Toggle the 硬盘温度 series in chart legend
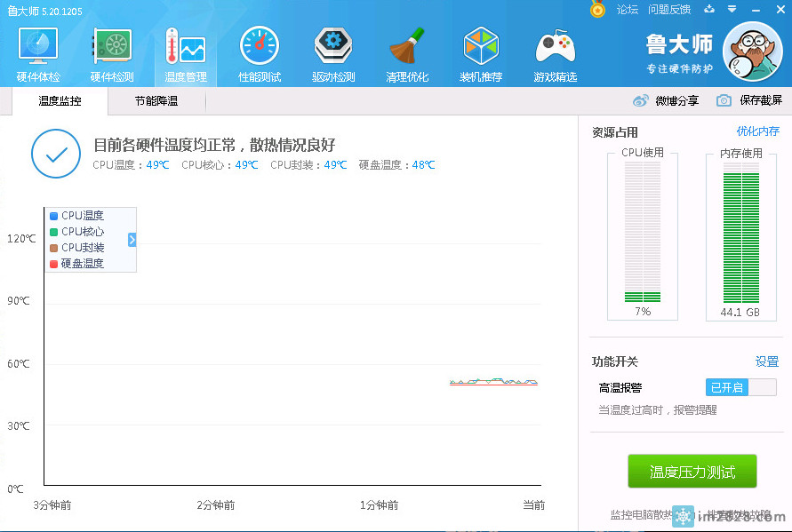The image size is (792, 532). coord(76,264)
